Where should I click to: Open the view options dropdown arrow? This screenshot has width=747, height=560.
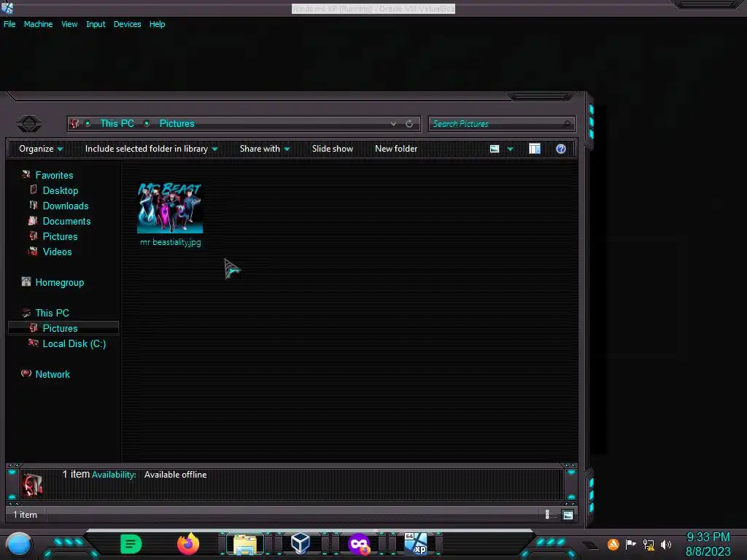[x=510, y=149]
